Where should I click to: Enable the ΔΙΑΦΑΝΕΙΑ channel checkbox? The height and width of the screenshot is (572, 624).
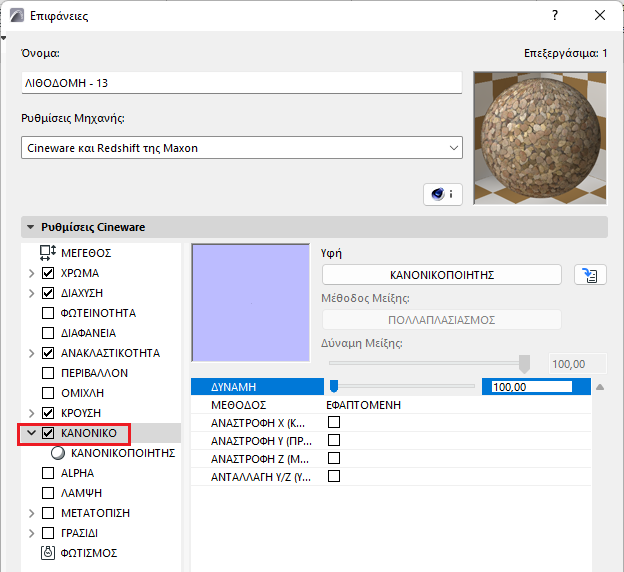(x=48, y=333)
